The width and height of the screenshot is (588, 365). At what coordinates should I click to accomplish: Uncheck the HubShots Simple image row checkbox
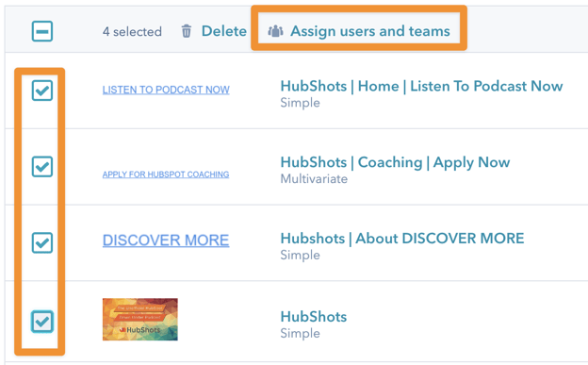pos(42,322)
